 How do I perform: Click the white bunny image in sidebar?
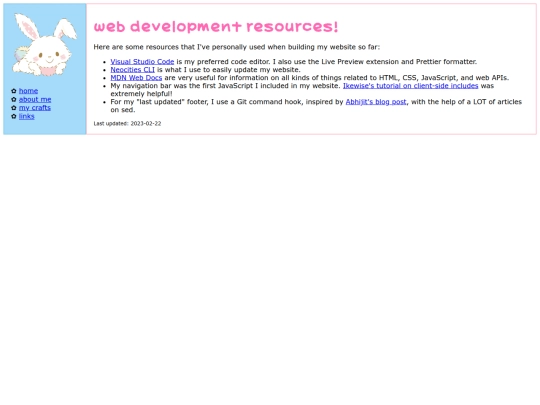(x=45, y=45)
